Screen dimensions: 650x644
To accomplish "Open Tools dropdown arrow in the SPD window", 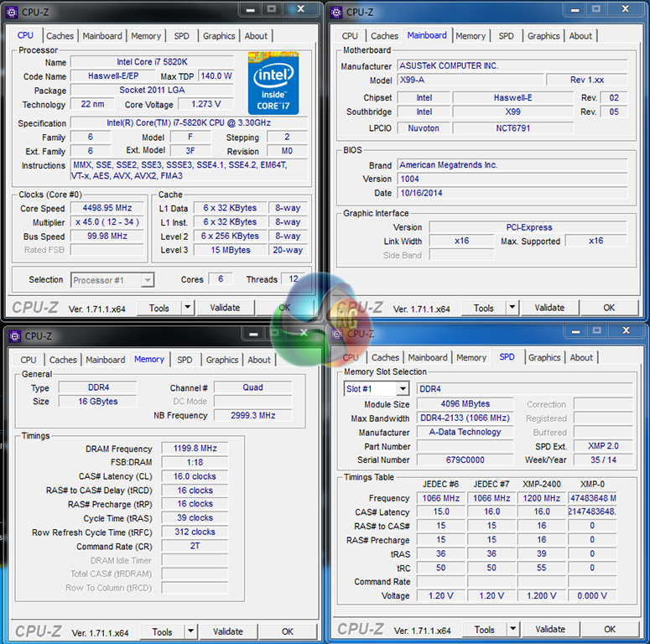I will coord(513,629).
